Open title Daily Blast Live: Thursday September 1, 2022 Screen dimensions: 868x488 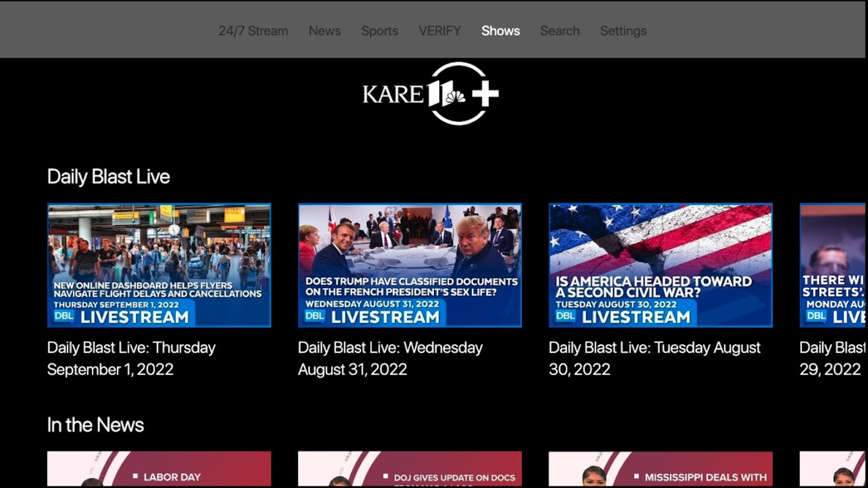click(x=131, y=359)
